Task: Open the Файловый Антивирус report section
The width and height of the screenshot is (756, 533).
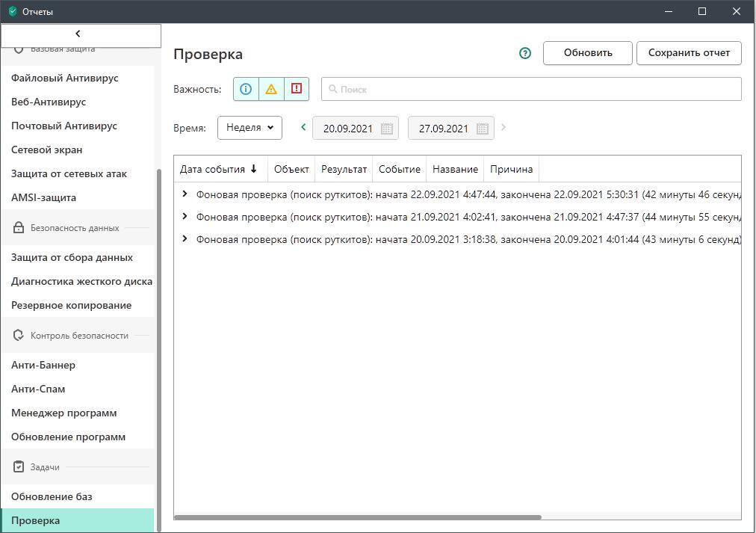Action: point(65,78)
